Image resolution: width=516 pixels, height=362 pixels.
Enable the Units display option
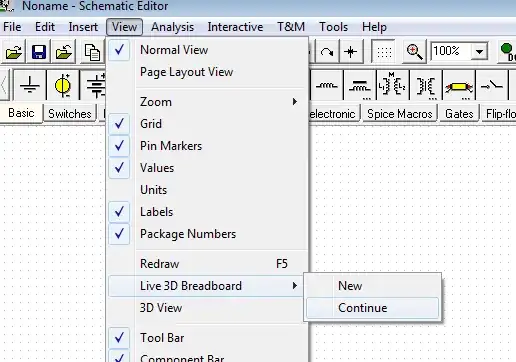click(207, 190)
